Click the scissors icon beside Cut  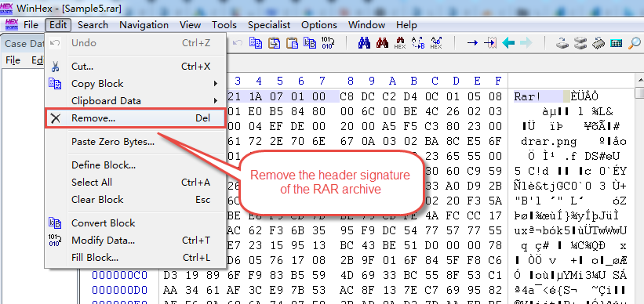coord(55,67)
